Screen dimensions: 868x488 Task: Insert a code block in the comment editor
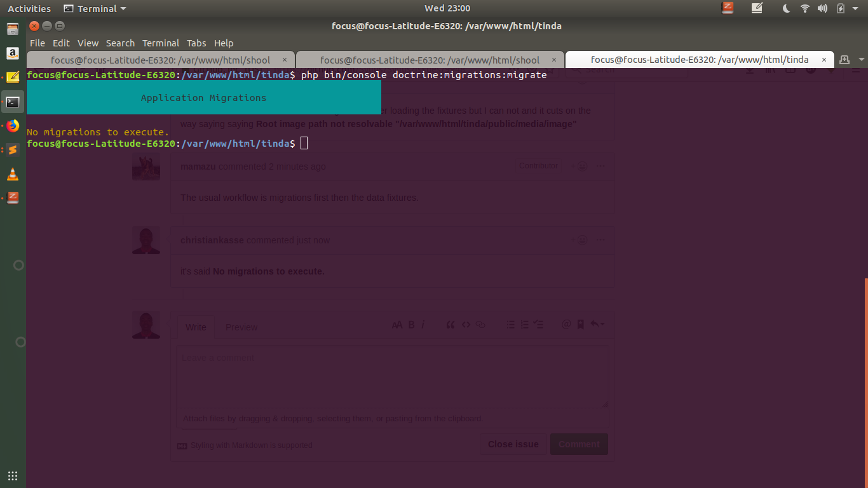click(x=466, y=324)
